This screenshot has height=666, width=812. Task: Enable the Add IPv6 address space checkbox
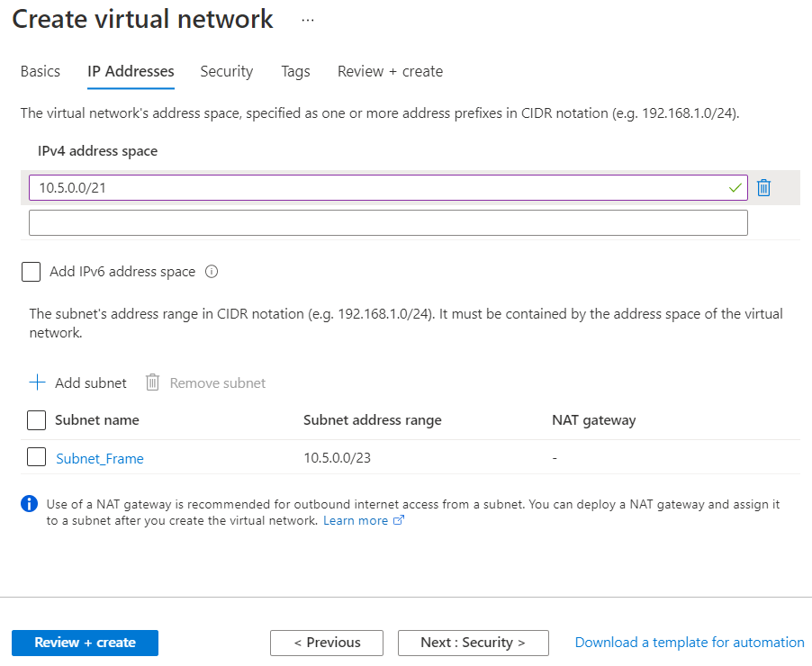tap(32, 272)
